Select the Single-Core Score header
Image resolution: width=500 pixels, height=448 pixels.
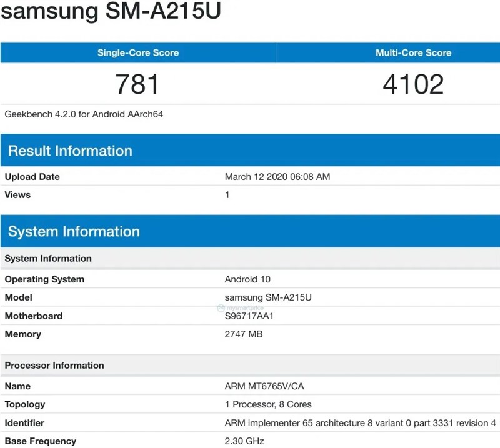[x=137, y=53]
